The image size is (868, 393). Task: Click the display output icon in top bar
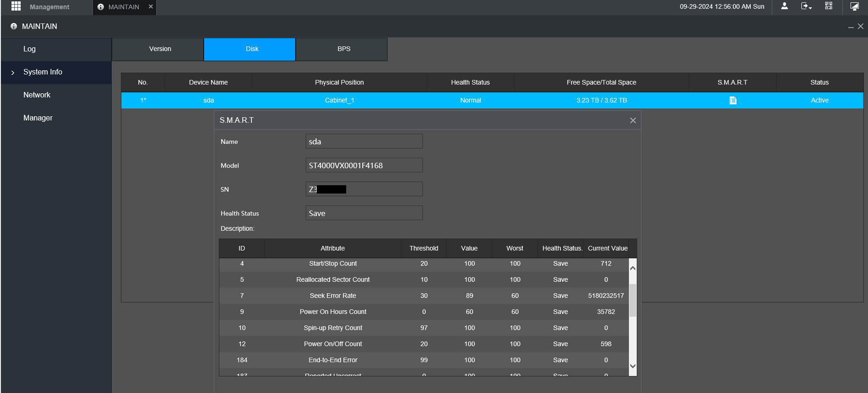(x=855, y=6)
